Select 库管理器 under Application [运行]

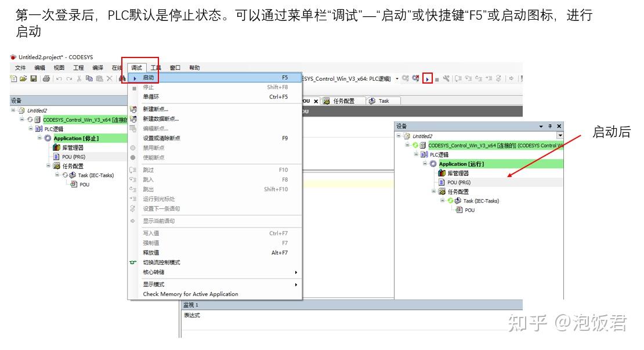point(458,174)
